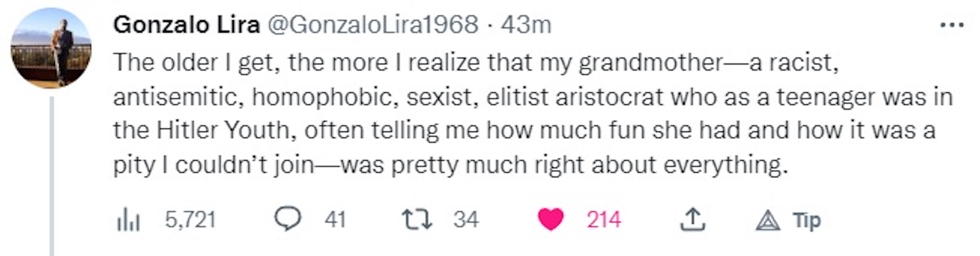The width and height of the screenshot is (980, 256).
Task: Open Gonzalo Lira's profile avatar
Action: click(51, 48)
